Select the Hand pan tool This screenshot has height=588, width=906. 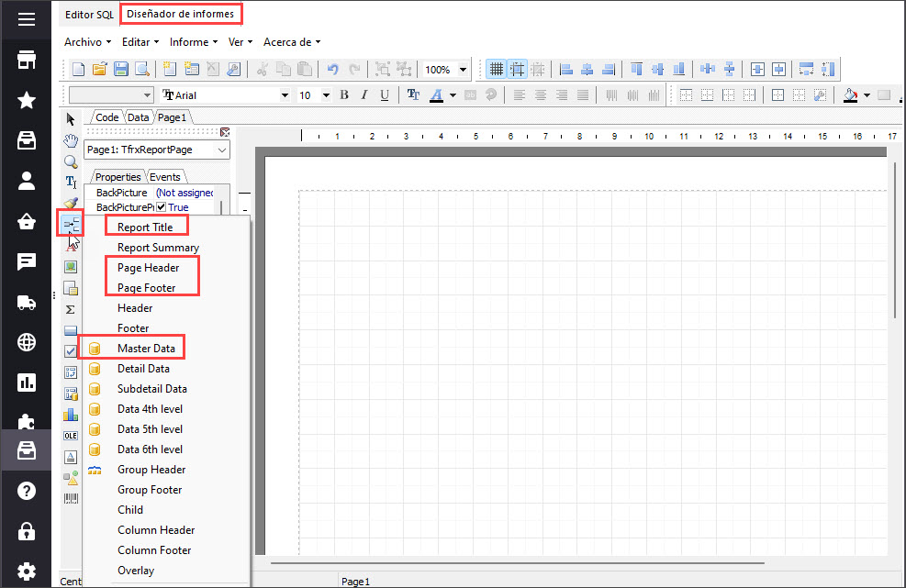(x=71, y=140)
